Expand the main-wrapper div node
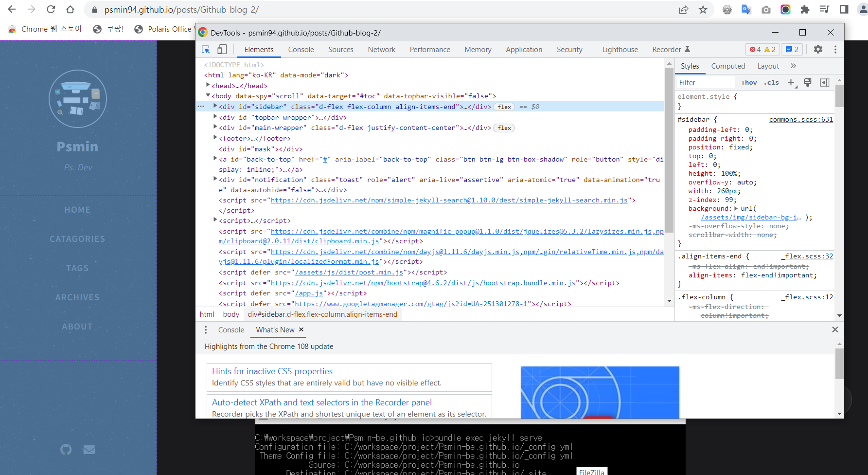 point(215,127)
